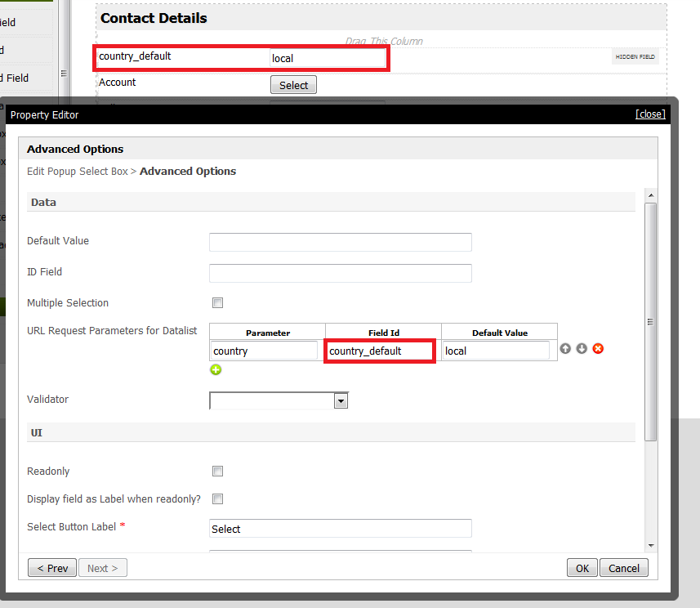Cancel the Property Editor dialog

click(x=624, y=568)
